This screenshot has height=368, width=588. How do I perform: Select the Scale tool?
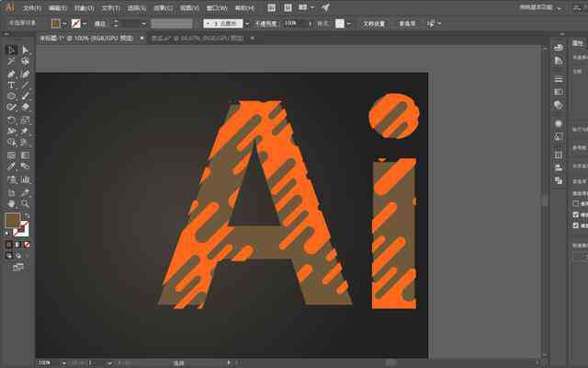click(x=25, y=121)
